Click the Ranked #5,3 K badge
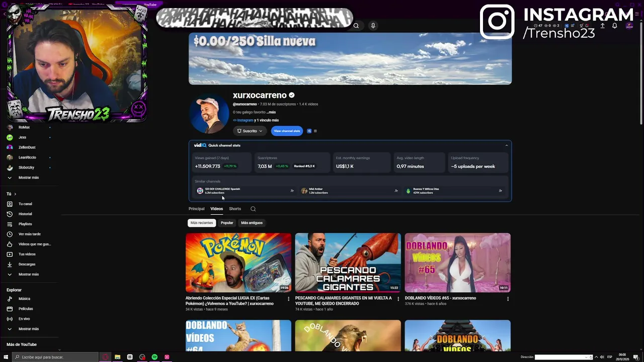 click(x=304, y=166)
